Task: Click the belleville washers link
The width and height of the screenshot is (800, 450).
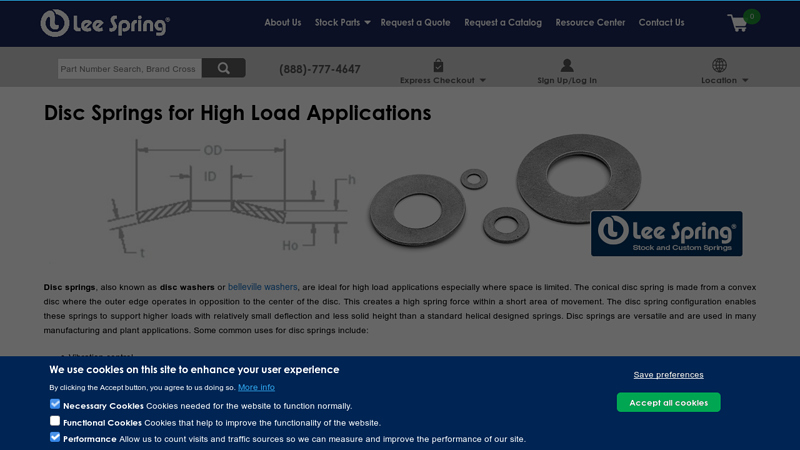Action: (262, 287)
